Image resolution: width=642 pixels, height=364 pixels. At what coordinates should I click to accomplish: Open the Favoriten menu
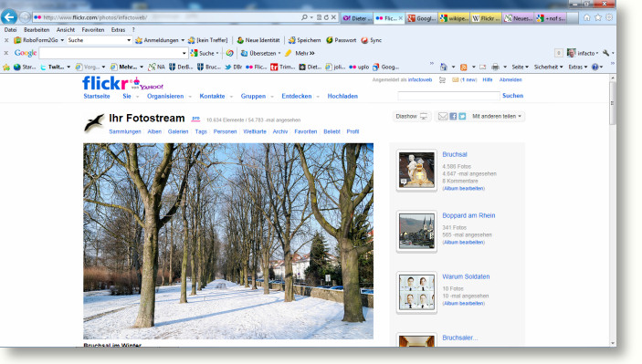point(93,30)
